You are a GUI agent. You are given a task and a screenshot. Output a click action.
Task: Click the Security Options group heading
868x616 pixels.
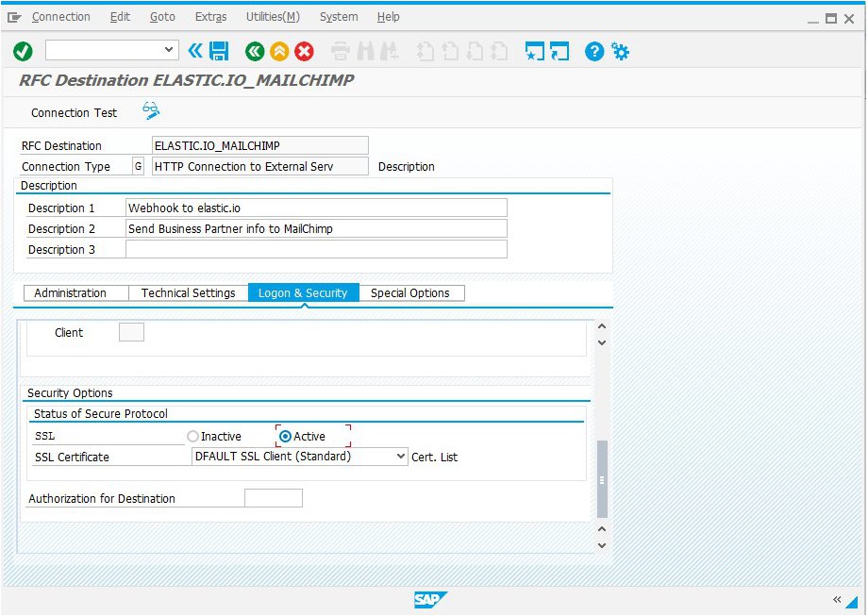click(x=70, y=393)
